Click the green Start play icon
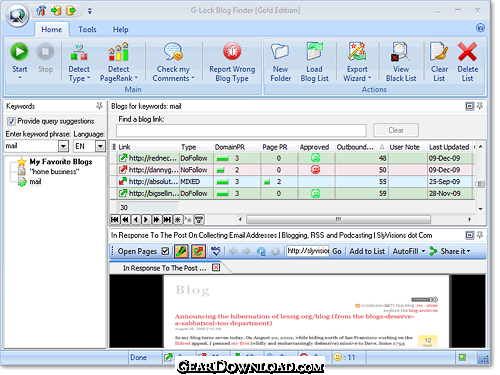 click(19, 52)
